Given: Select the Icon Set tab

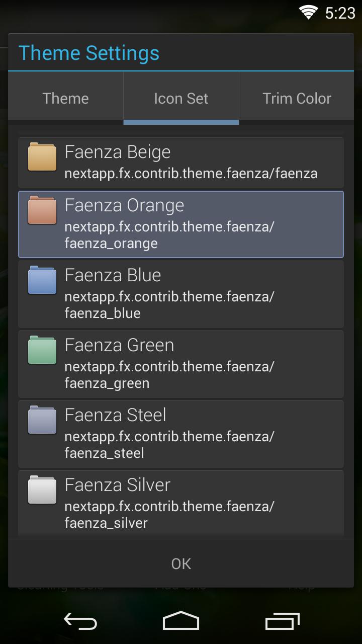Looking at the screenshot, I should coord(181,98).
